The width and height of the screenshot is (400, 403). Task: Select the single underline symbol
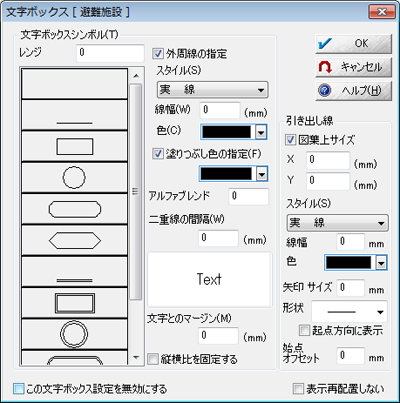coord(75,115)
